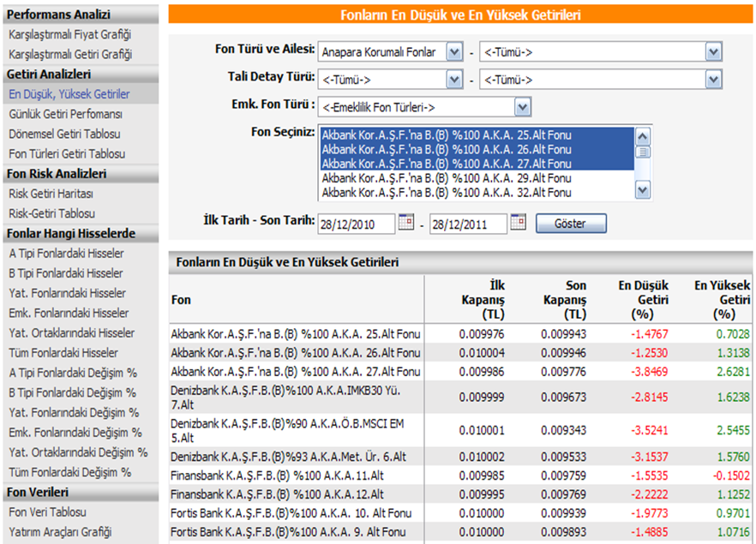Viewport: 756px width, 544px height.
Task: Open Yat. Ortaklarındaki Değişim % link
Action: [78, 452]
